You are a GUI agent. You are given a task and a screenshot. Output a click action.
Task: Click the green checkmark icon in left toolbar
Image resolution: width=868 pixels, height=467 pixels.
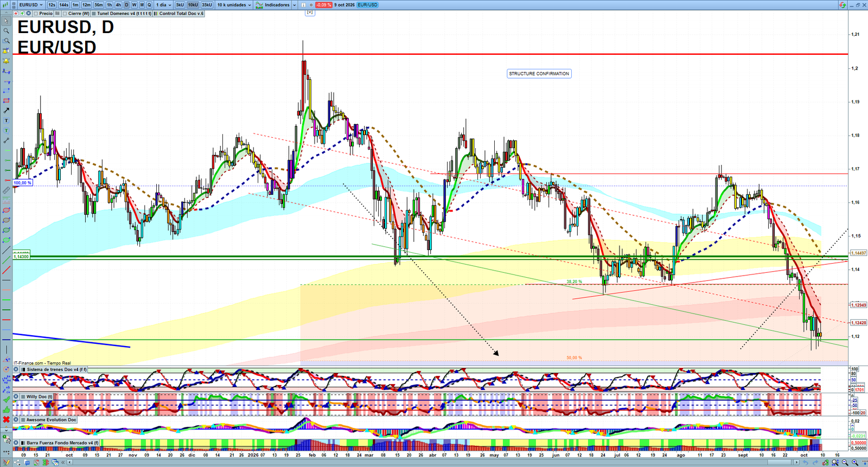[x=7, y=400]
